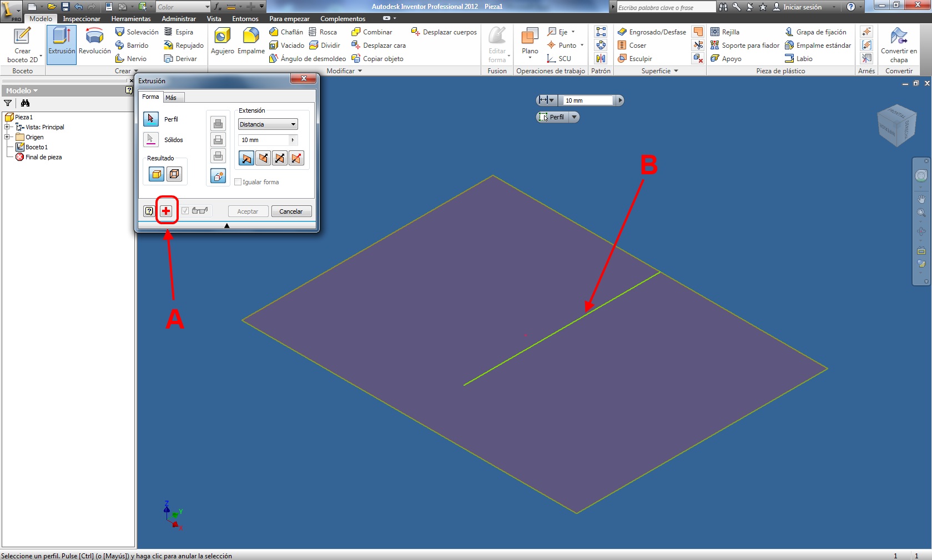Open the help button in Extrusión dialog

149,211
